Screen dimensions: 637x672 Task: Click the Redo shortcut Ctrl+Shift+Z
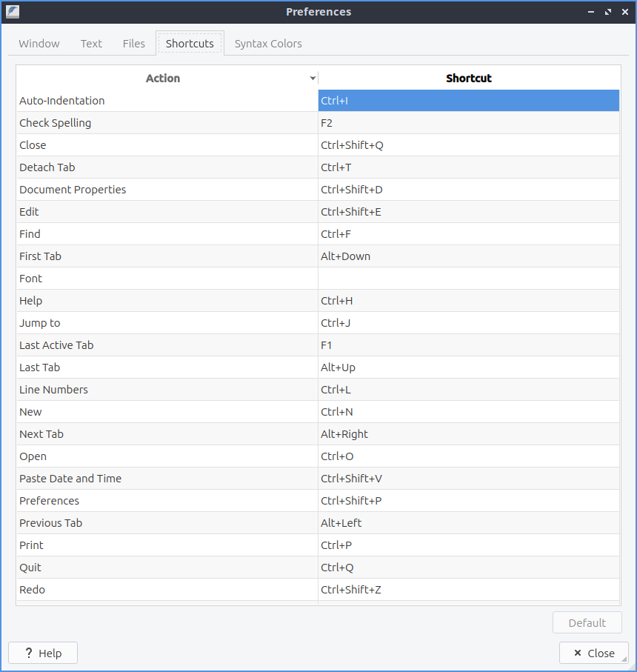[x=468, y=590]
